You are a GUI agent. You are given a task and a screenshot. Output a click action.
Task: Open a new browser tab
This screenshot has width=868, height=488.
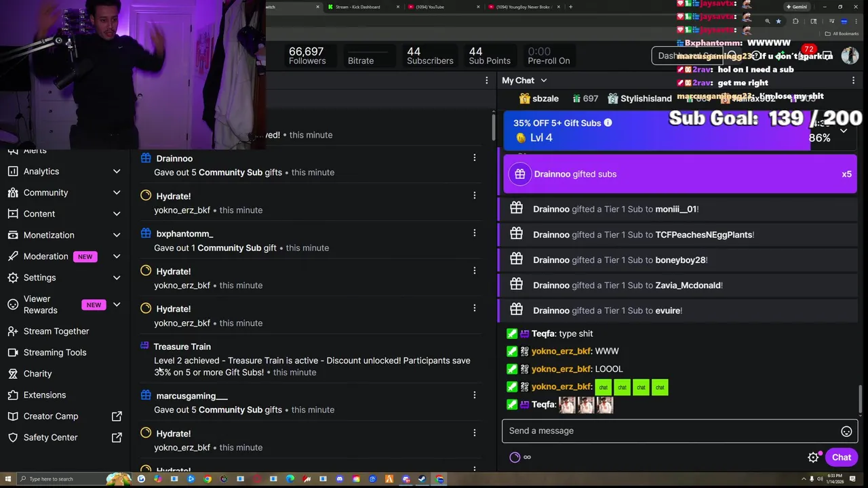click(570, 7)
